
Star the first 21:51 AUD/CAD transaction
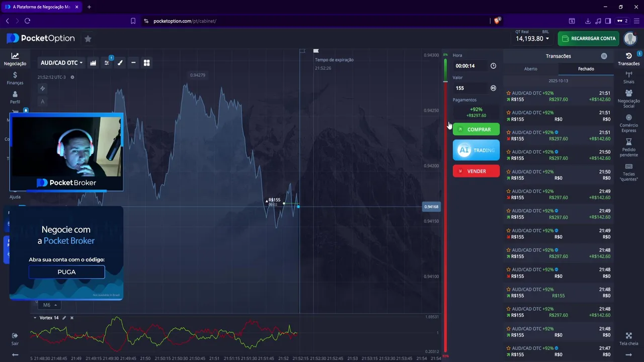click(x=509, y=93)
